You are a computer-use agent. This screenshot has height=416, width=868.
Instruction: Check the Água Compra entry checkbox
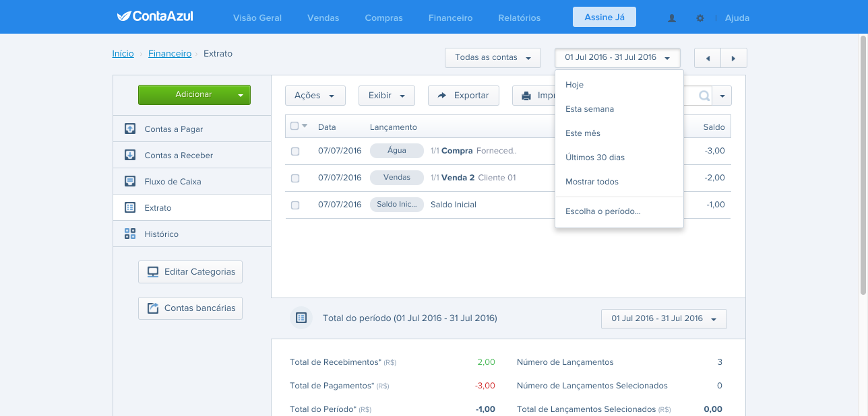click(295, 151)
